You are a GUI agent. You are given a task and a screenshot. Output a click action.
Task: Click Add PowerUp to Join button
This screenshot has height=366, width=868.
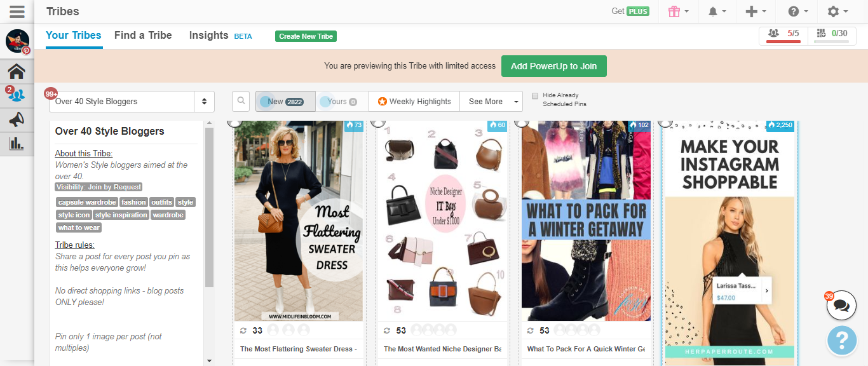(x=553, y=66)
